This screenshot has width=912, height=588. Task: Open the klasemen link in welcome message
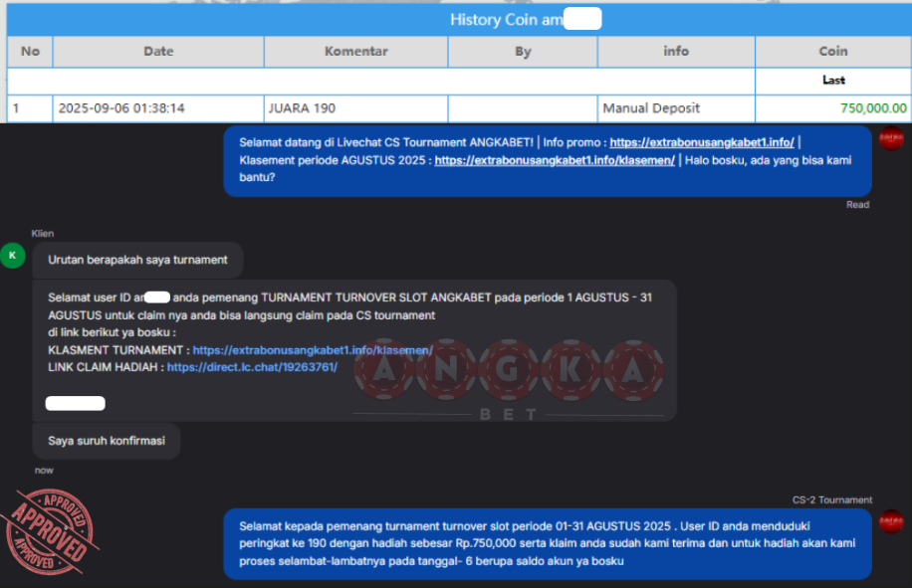pos(555,160)
